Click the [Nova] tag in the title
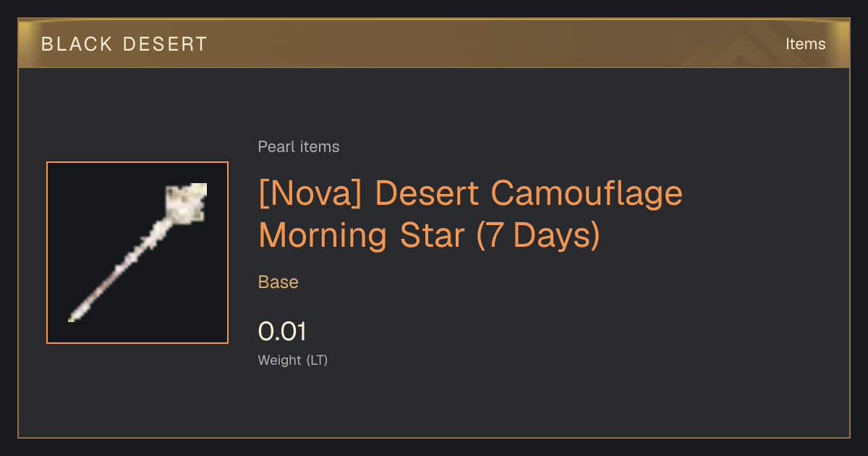 pyautogui.click(x=312, y=194)
